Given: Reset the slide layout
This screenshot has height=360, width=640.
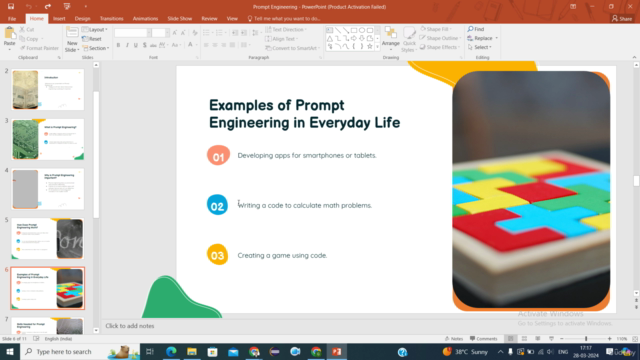Looking at the screenshot, I should pos(92,39).
